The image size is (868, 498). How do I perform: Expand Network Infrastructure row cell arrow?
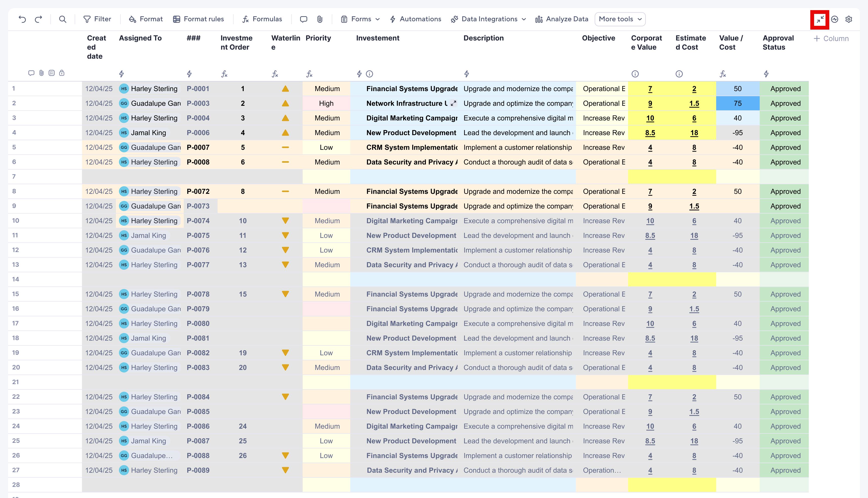(453, 103)
